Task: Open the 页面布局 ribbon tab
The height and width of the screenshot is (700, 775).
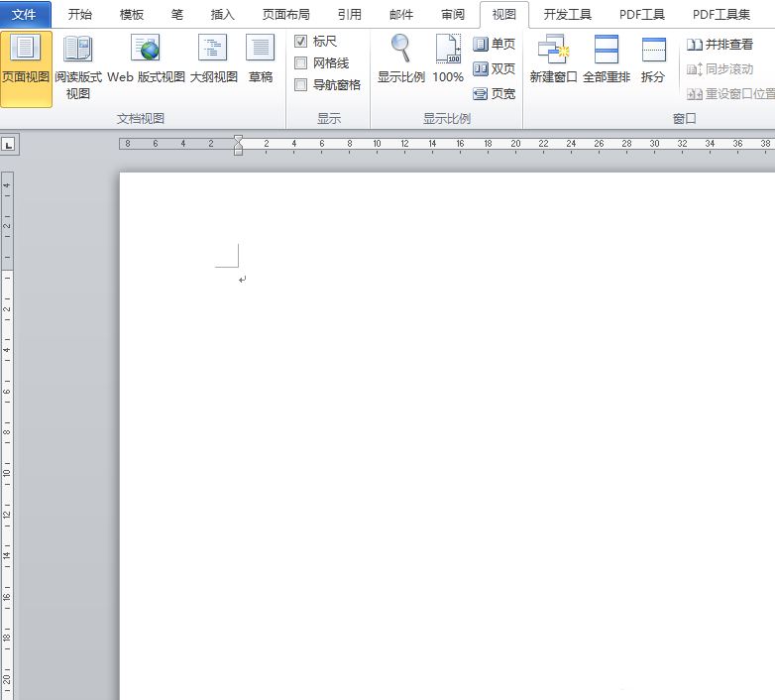Action: (x=285, y=15)
